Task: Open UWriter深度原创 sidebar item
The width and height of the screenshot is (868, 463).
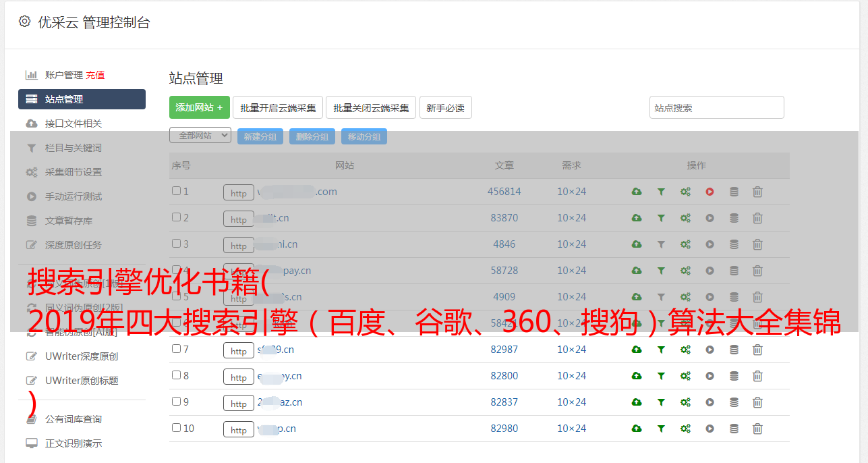Action: tap(82, 356)
